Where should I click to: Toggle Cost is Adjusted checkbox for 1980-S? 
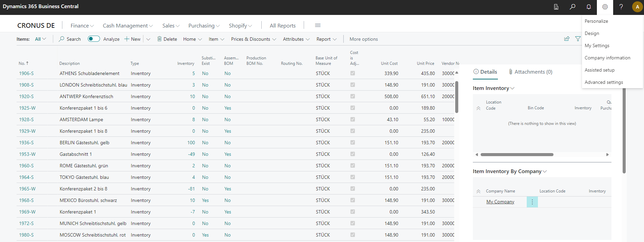(x=353, y=235)
